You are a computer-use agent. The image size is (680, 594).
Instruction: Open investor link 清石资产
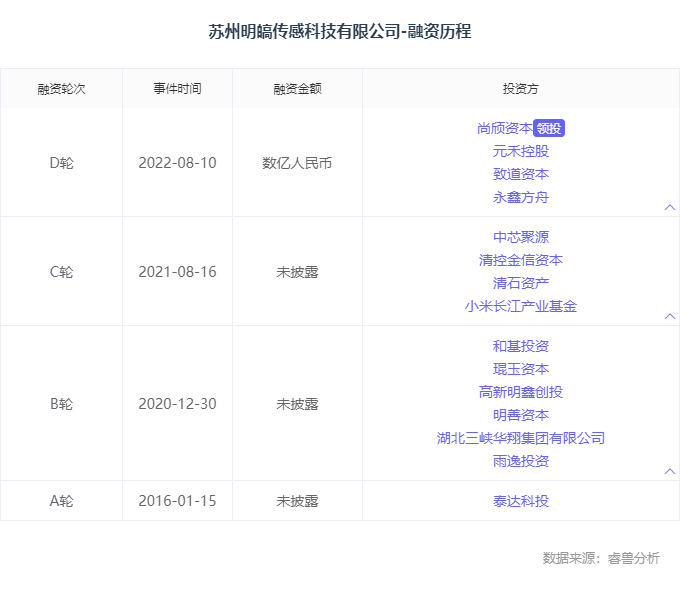point(521,283)
